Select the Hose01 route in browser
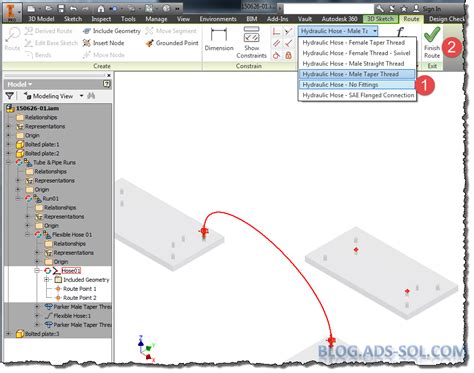Screen dimensions: 474x373 [x=71, y=271]
